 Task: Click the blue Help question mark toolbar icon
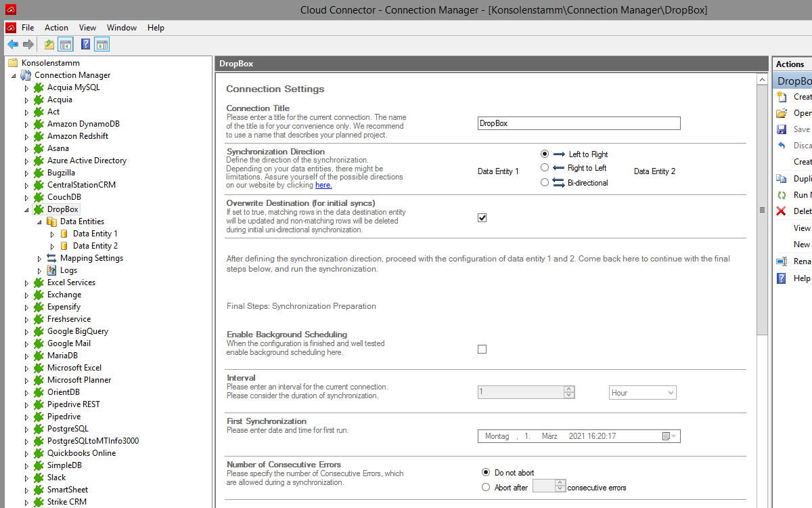[85, 45]
